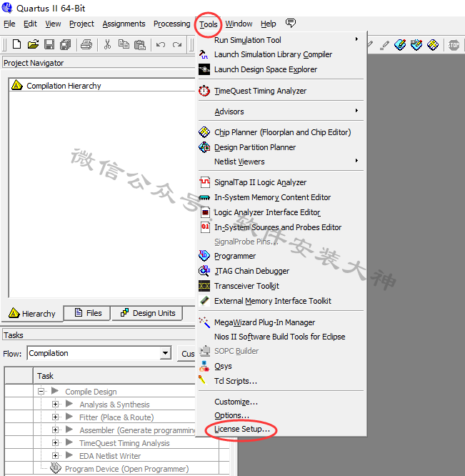Switch to the Design Units tab

pyautogui.click(x=148, y=312)
